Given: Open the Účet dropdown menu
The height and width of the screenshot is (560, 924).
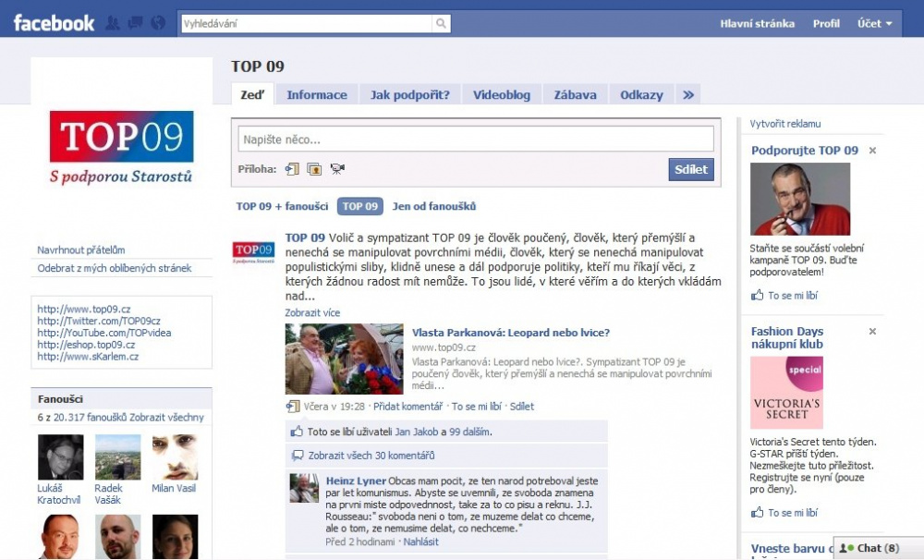Looking at the screenshot, I should (874, 24).
